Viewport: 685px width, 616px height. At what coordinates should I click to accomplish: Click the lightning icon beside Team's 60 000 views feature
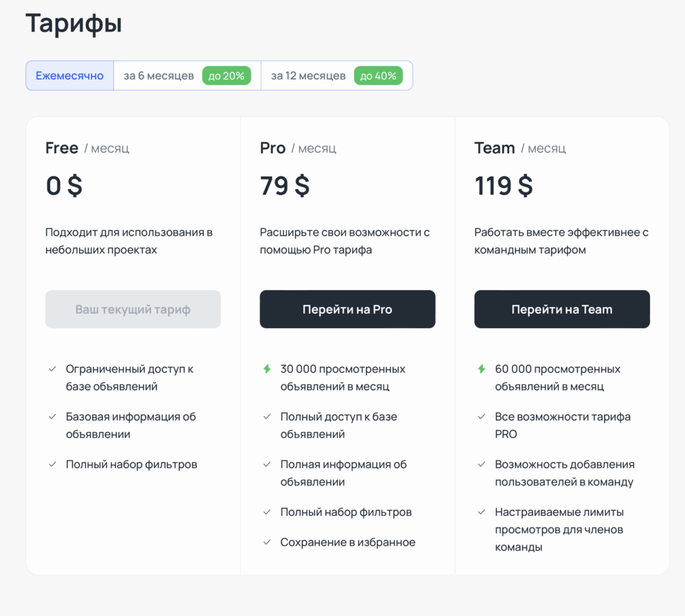click(481, 369)
